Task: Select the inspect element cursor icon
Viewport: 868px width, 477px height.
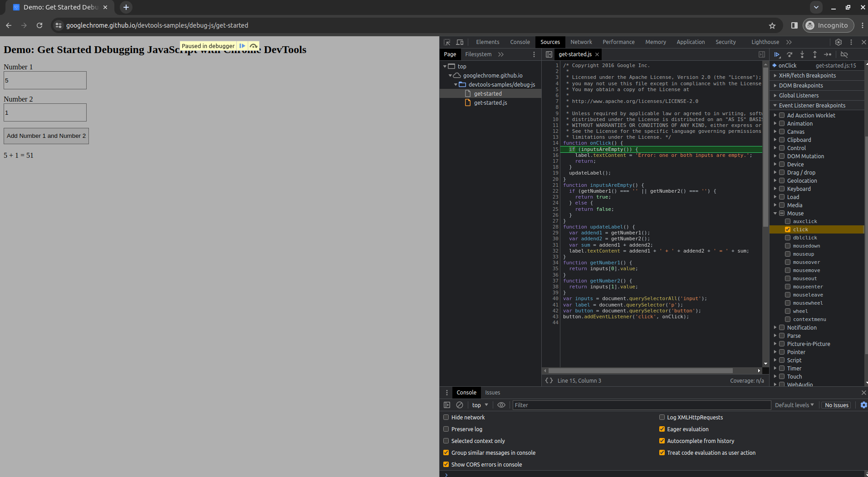Action: tap(446, 42)
